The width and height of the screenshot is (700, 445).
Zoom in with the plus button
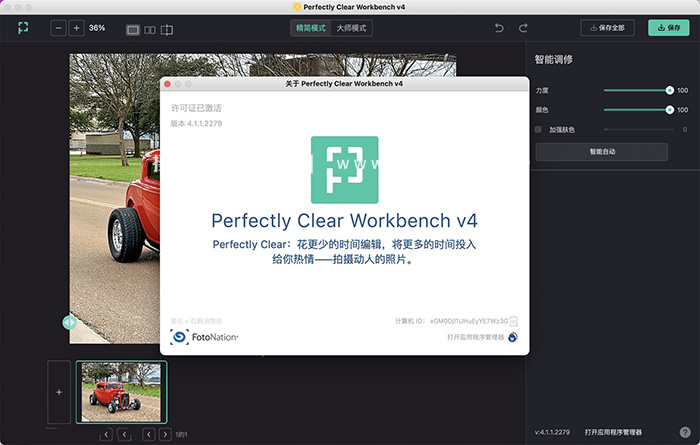click(76, 28)
